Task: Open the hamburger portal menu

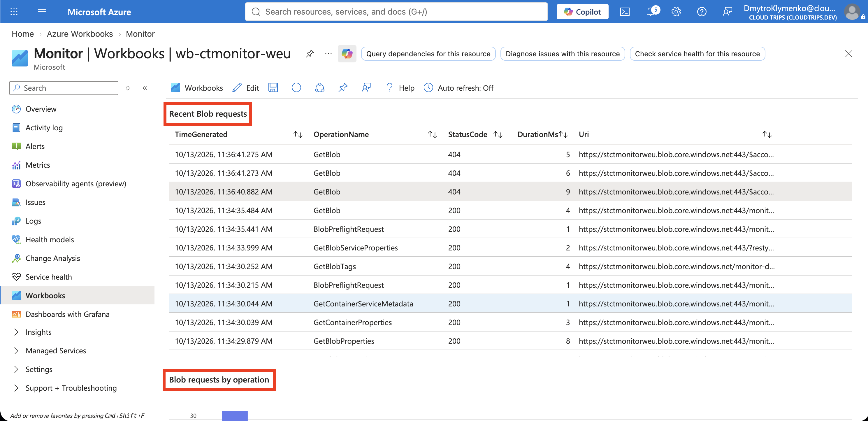Action: click(x=42, y=12)
